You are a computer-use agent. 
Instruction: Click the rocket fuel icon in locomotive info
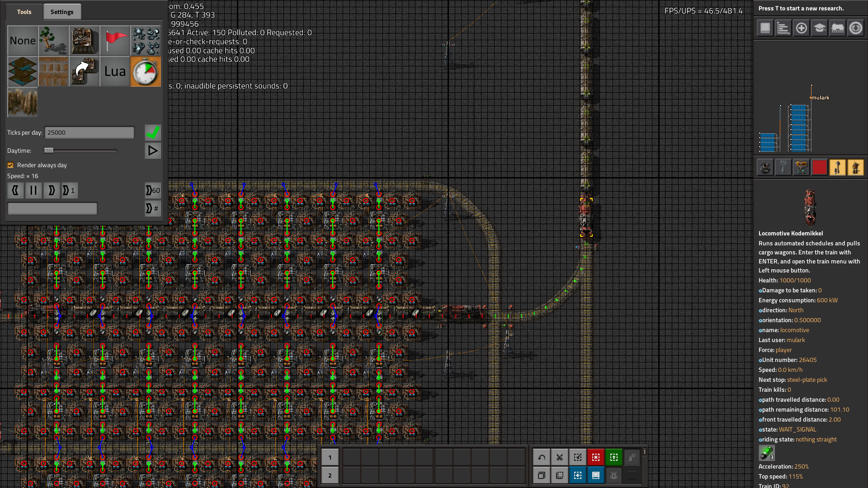[767, 452]
